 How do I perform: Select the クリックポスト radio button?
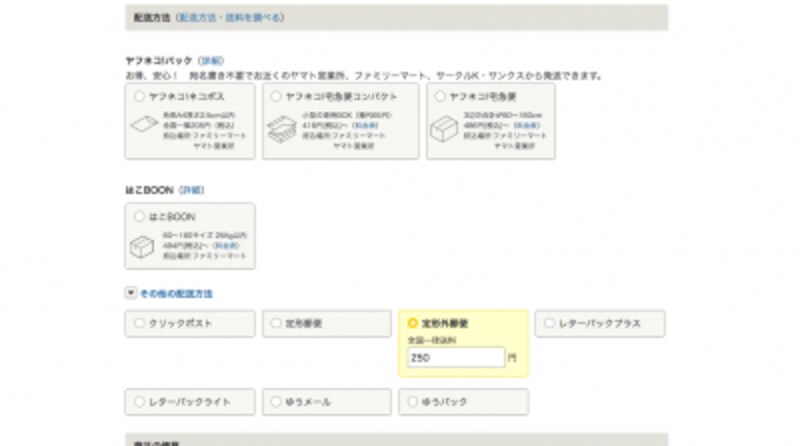pos(139,323)
